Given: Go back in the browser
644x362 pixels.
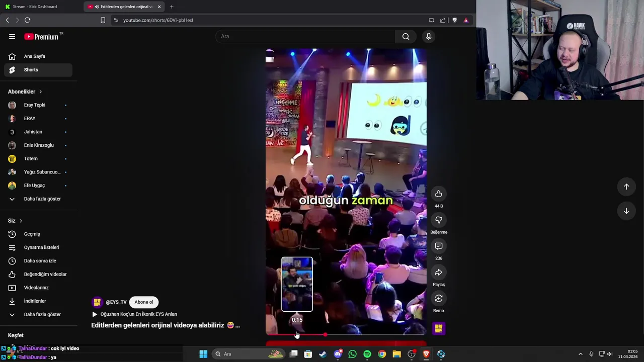Looking at the screenshot, I should pyautogui.click(x=8, y=20).
